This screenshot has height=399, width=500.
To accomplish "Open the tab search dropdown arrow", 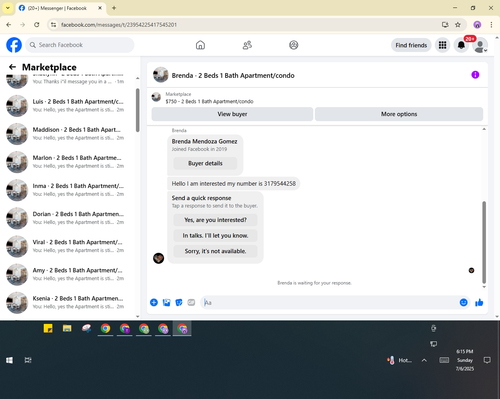I will [8, 8].
